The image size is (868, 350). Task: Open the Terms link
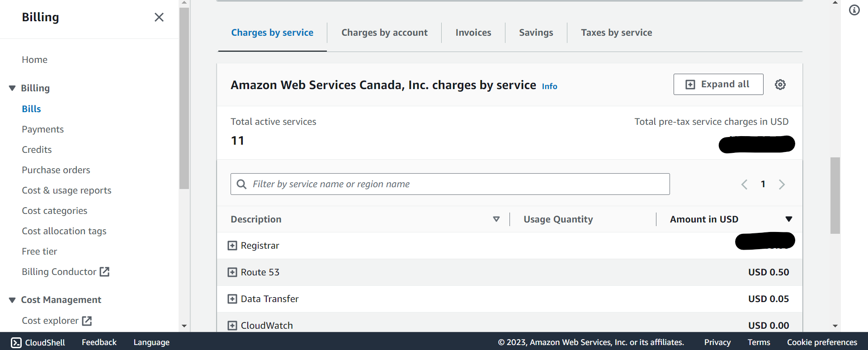(759, 342)
